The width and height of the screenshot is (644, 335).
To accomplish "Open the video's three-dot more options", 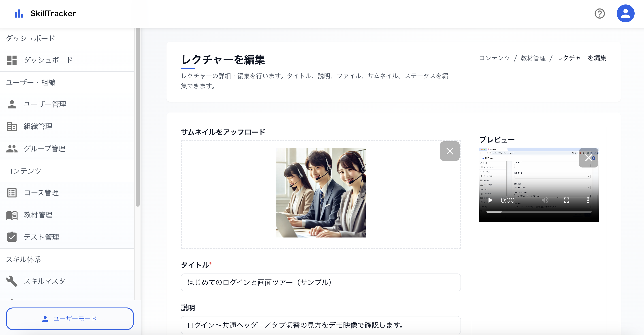I will pyautogui.click(x=588, y=200).
